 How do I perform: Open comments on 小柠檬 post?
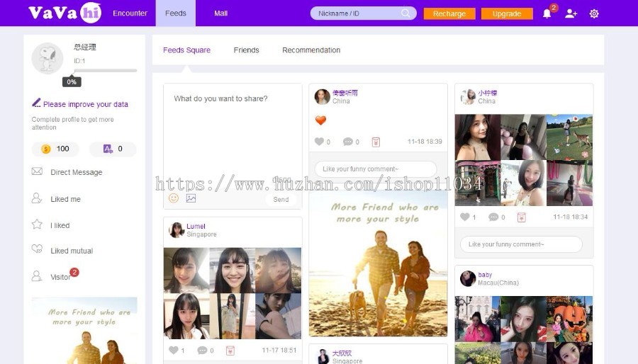click(493, 217)
